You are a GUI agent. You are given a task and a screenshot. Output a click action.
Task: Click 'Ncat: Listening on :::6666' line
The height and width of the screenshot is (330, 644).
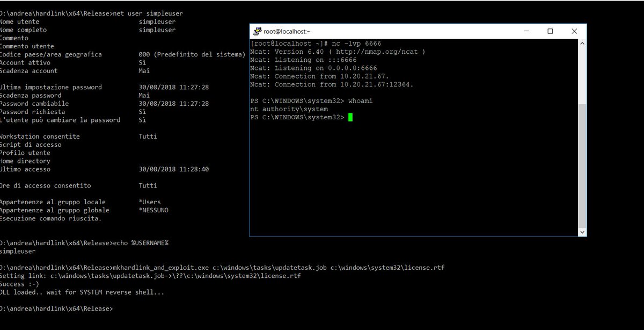pyautogui.click(x=303, y=60)
